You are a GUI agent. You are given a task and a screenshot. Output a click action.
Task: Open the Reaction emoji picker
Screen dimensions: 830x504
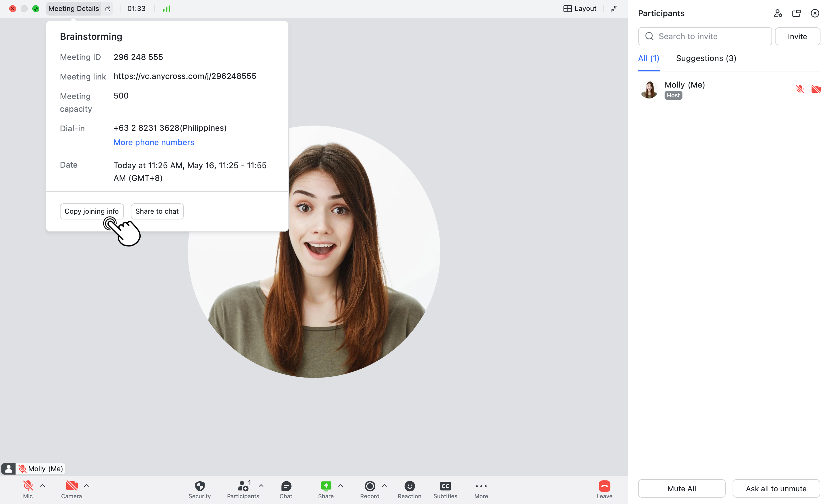[x=409, y=489]
